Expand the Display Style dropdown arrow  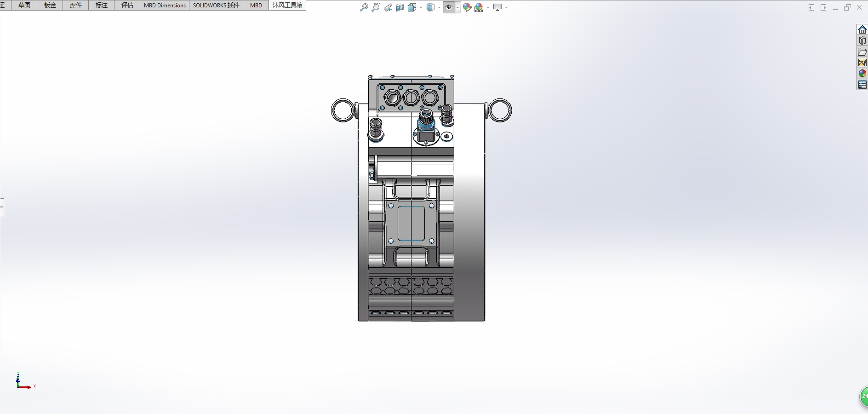tap(439, 7)
